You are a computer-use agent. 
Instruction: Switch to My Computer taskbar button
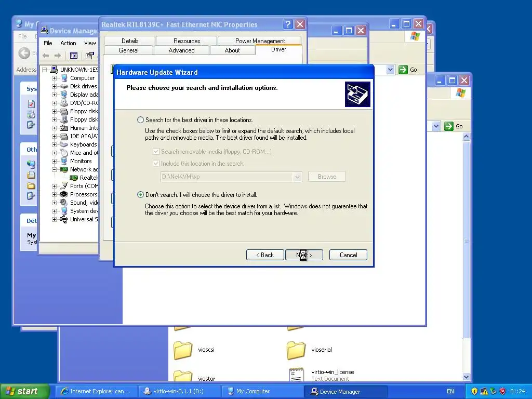[262, 391]
